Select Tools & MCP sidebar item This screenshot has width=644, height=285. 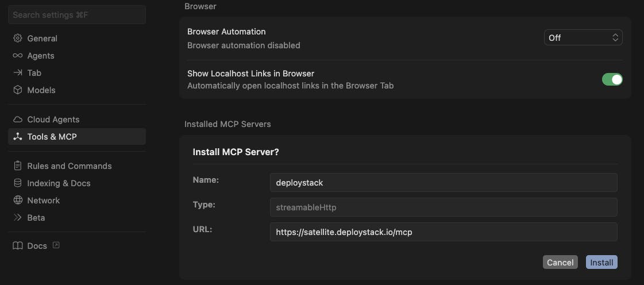pos(77,137)
